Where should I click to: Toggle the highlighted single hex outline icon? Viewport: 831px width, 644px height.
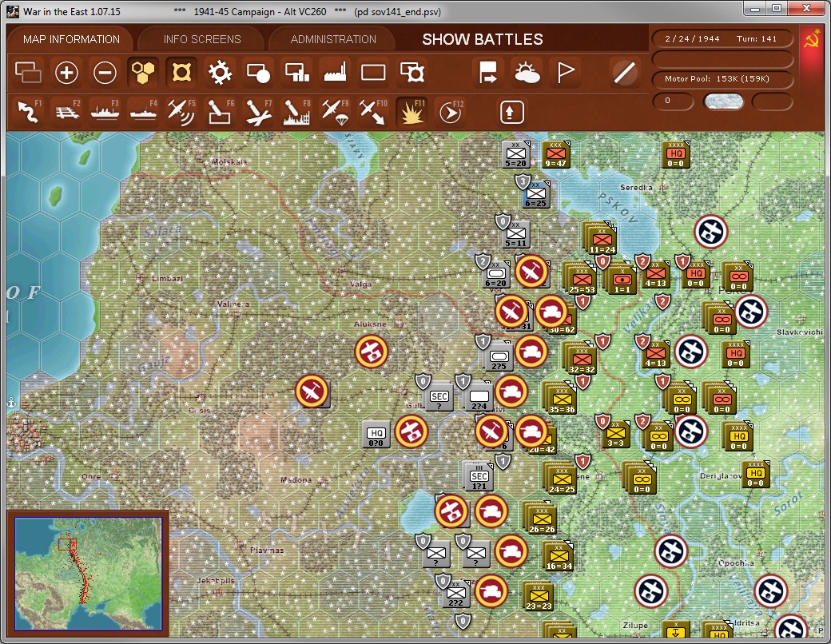tap(181, 73)
